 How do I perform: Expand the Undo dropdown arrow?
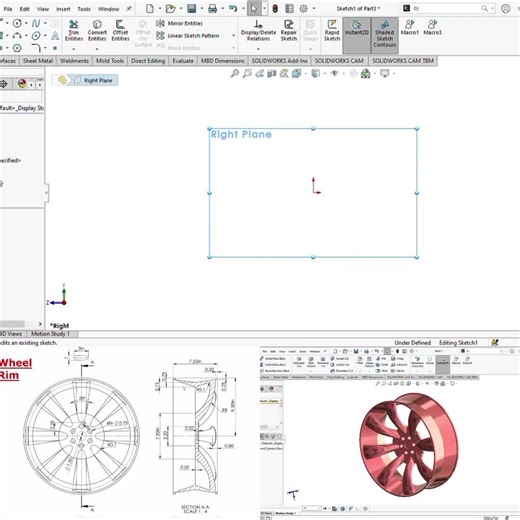point(243,9)
